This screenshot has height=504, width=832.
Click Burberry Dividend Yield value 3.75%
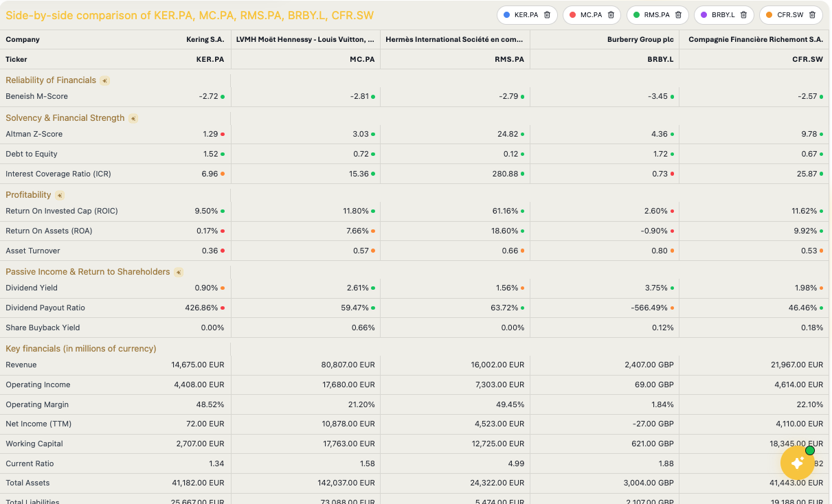657,288
